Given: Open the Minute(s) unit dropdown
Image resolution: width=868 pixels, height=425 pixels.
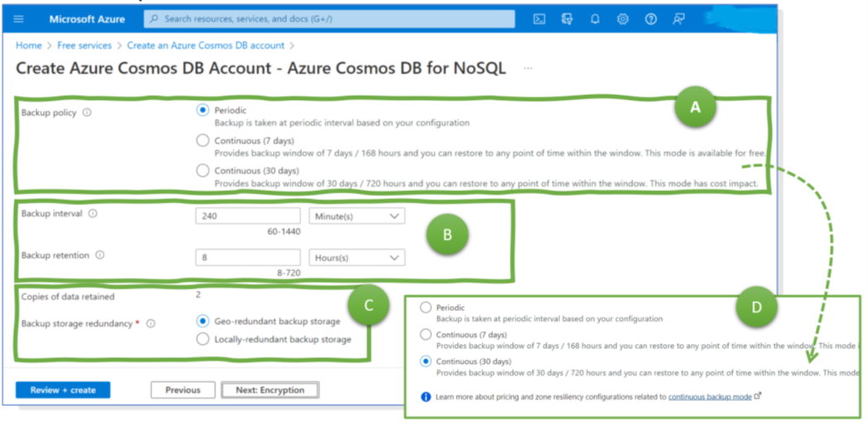Looking at the screenshot, I should (x=357, y=217).
